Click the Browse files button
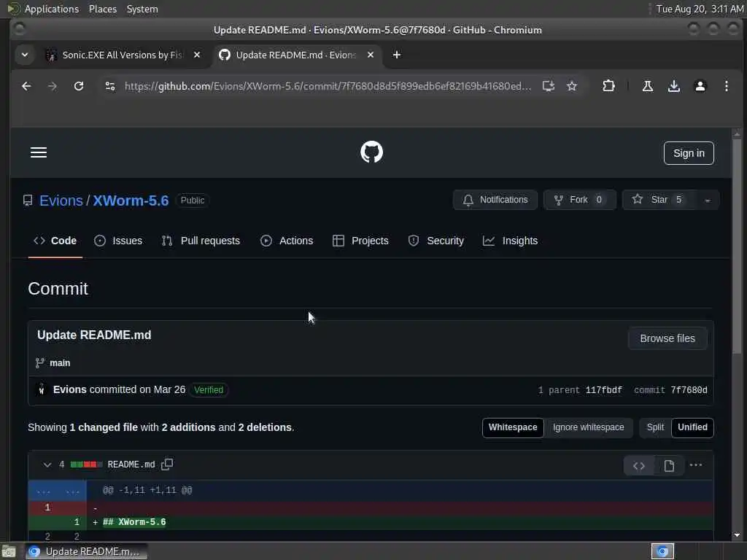 point(667,338)
